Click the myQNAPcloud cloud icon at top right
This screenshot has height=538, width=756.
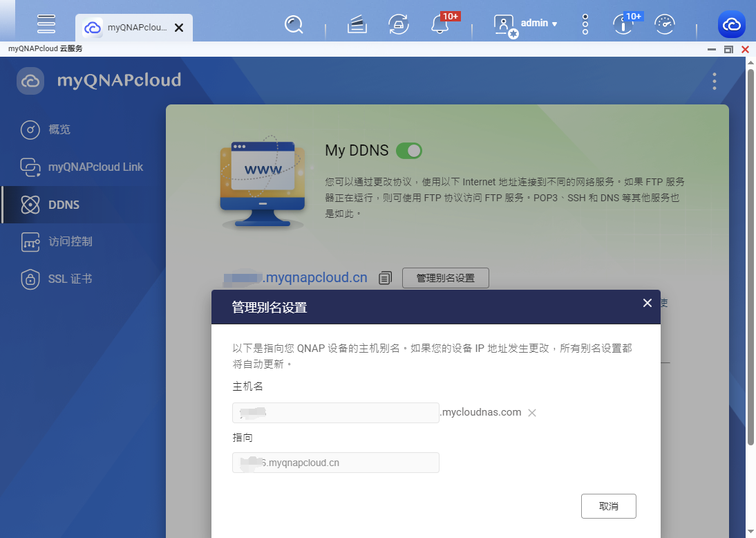tap(731, 24)
